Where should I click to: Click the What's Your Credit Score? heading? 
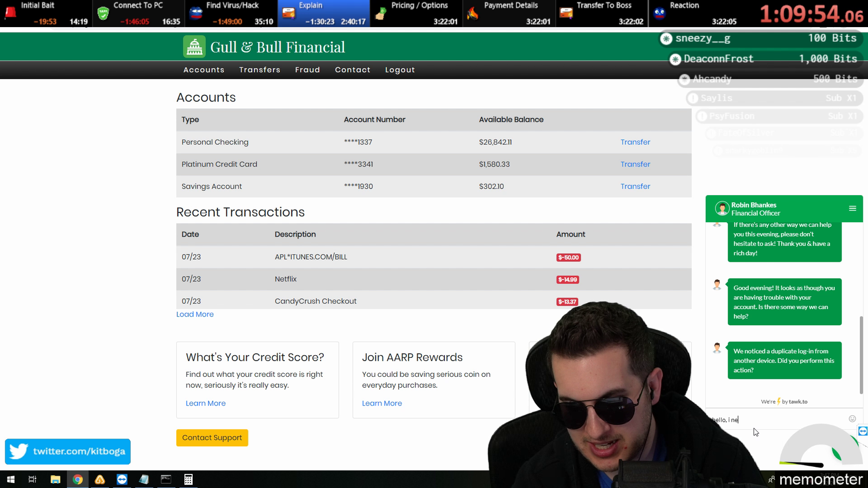pos(255,357)
